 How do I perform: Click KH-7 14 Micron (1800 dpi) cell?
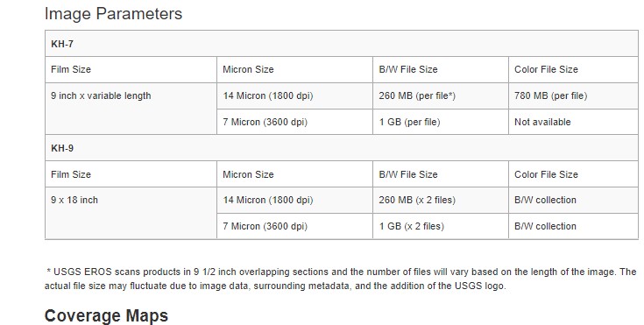[295, 95]
